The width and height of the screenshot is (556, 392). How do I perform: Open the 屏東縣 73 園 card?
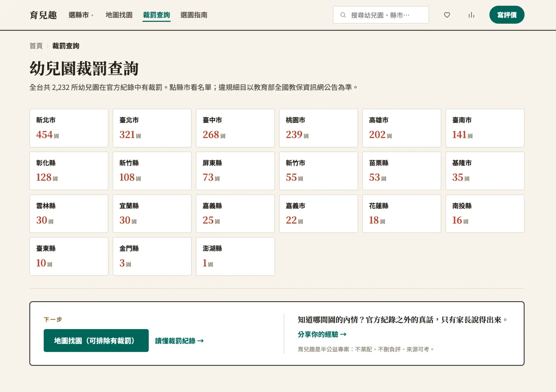click(x=235, y=171)
